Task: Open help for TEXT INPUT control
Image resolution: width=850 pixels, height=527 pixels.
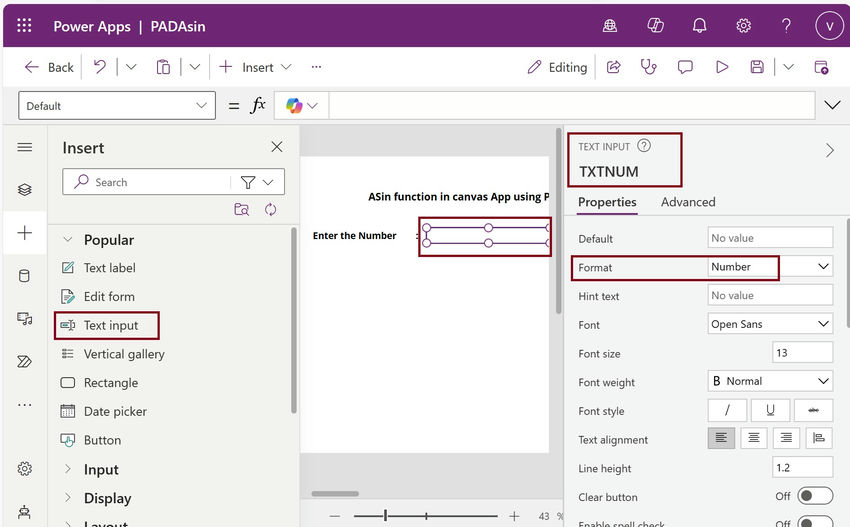Action: click(x=643, y=145)
